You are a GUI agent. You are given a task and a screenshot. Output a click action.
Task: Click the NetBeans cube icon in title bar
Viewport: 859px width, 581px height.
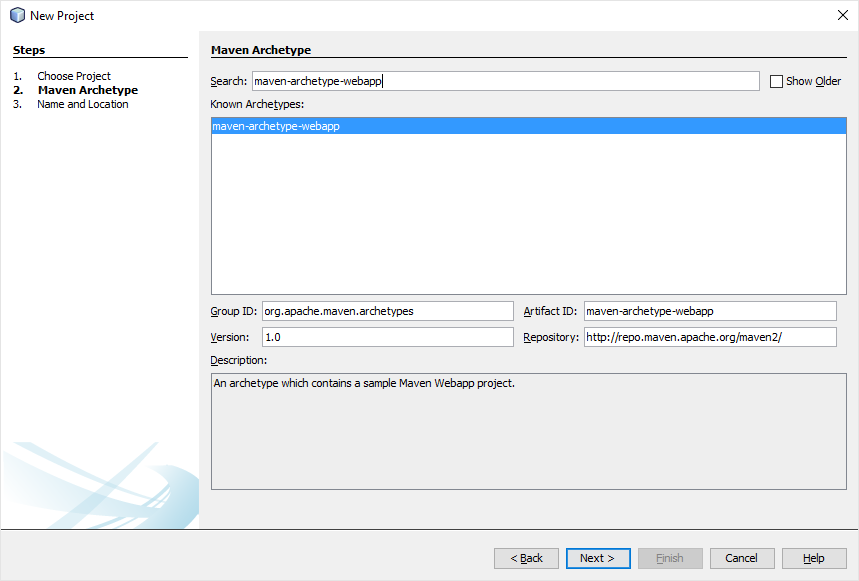[x=18, y=15]
